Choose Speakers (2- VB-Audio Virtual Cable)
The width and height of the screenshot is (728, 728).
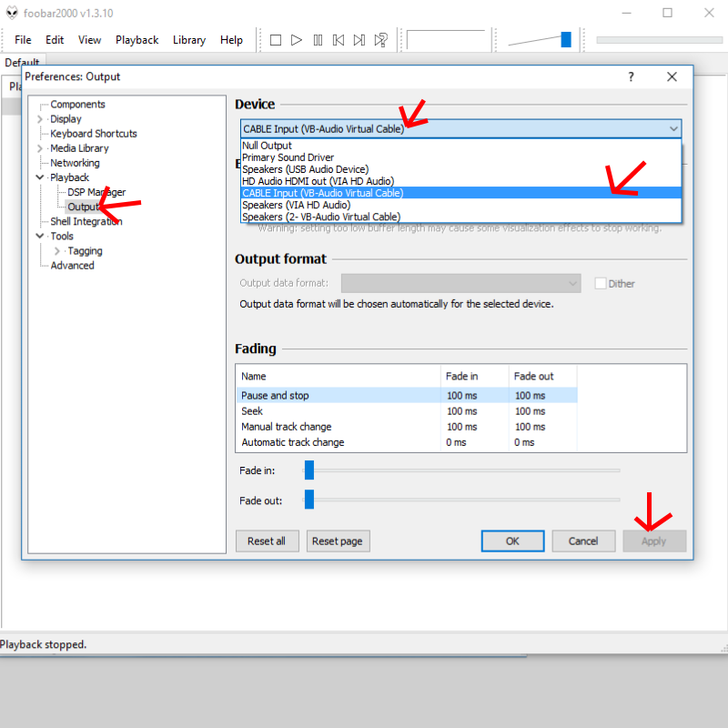(x=460, y=217)
